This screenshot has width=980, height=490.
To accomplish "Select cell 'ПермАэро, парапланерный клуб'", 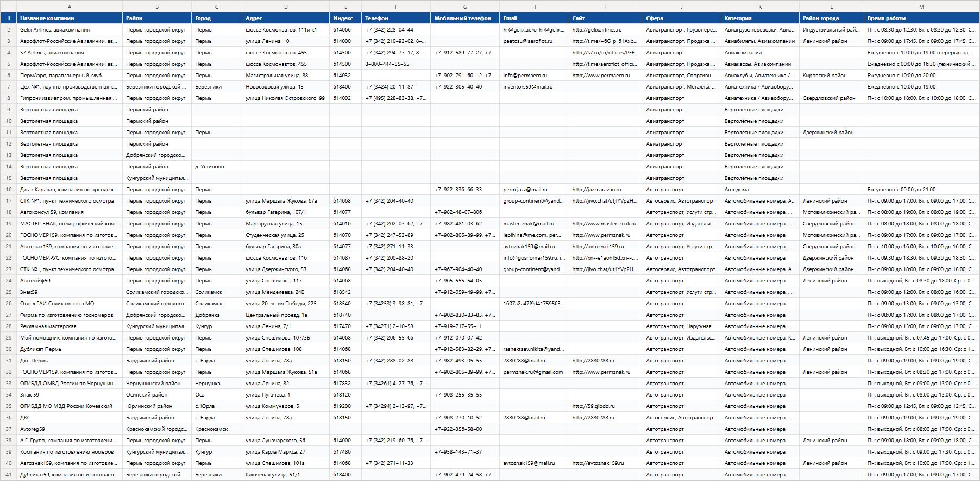I will click(70, 76).
